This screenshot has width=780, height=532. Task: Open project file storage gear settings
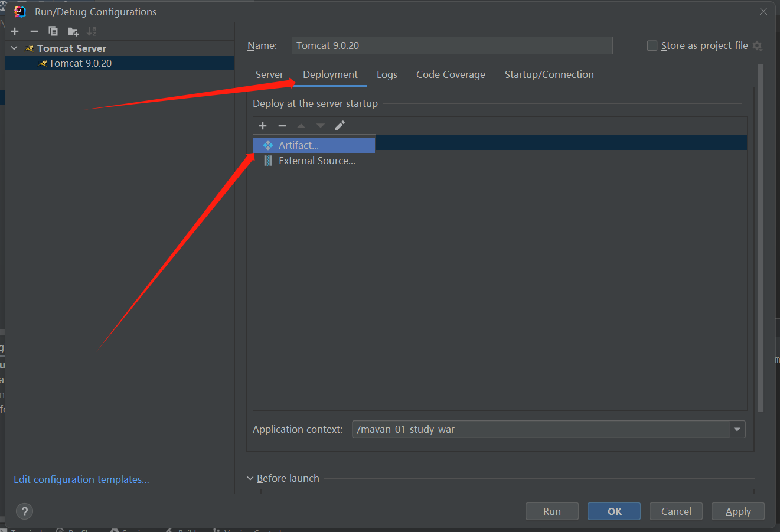(758, 45)
